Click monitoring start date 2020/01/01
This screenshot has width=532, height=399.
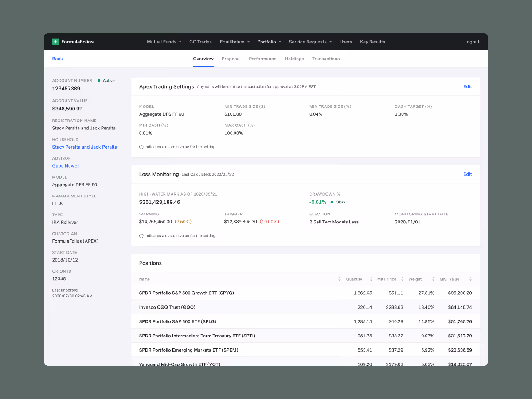click(x=407, y=222)
